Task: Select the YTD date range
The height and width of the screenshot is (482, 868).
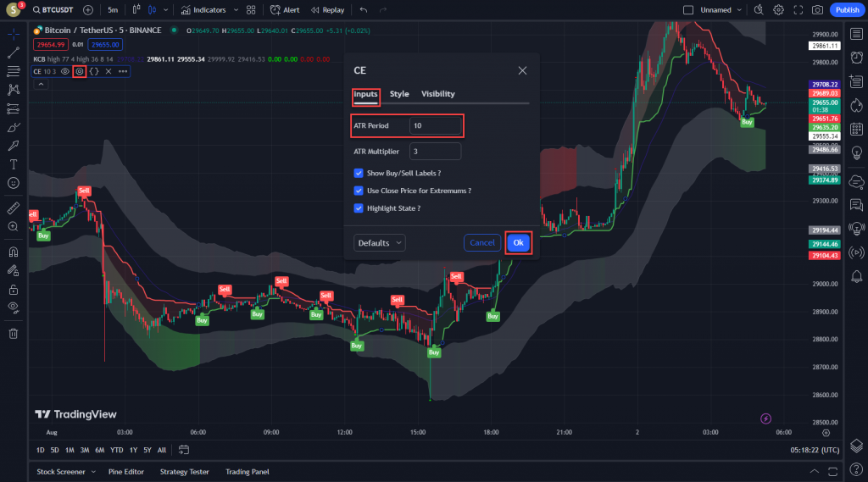Action: pos(117,451)
